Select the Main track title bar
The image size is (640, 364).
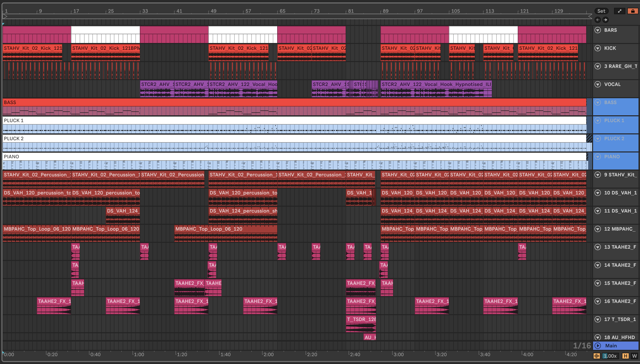(x=620, y=345)
